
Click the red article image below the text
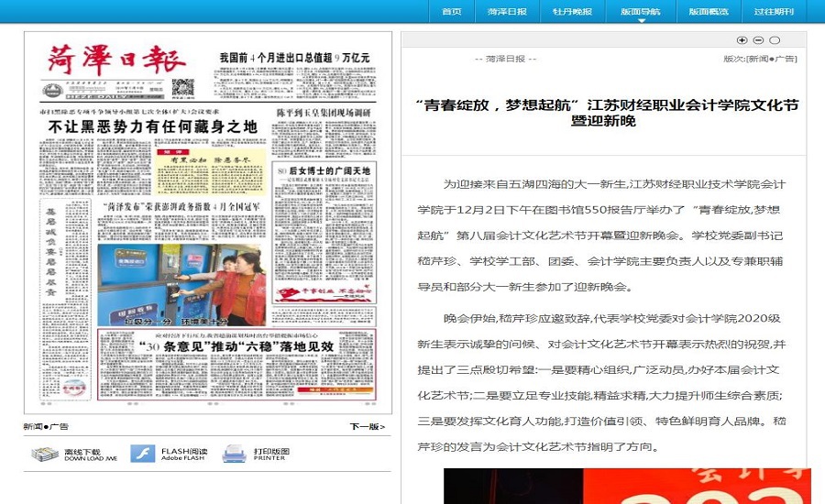[x=627, y=486]
